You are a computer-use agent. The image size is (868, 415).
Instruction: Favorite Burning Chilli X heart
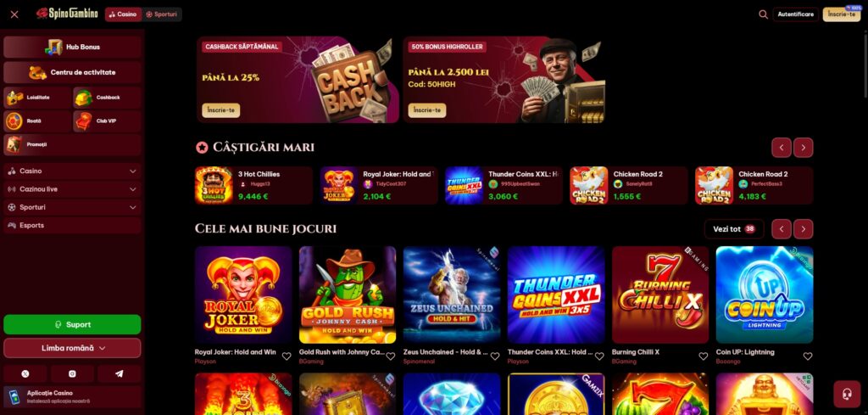(703, 356)
